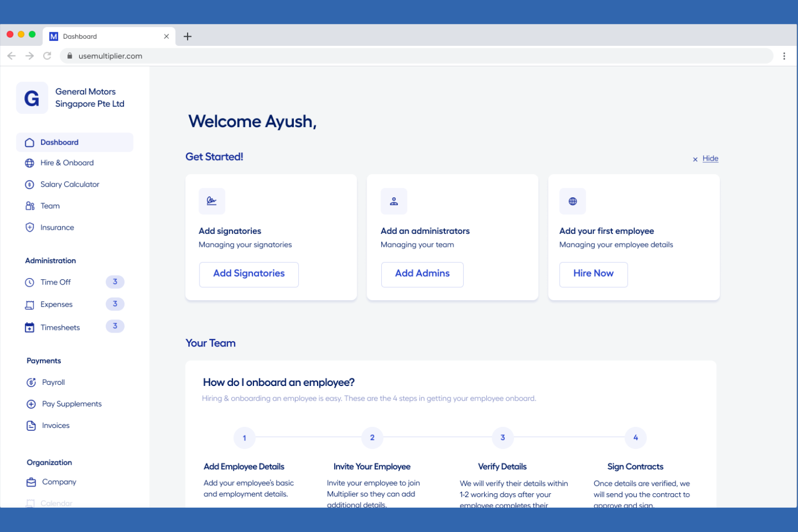Open Time Off via the clock icon
This screenshot has width=798, height=532.
tap(30, 282)
